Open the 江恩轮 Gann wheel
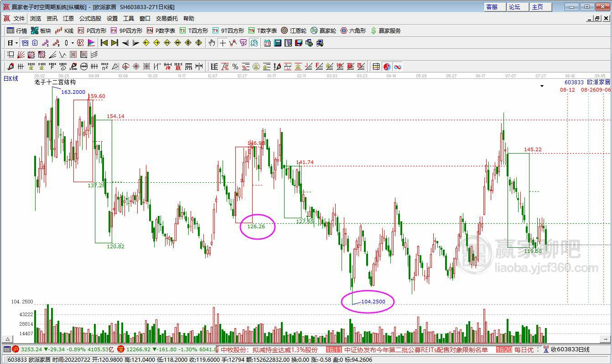Screen dimensions: 612x364 point(294,31)
